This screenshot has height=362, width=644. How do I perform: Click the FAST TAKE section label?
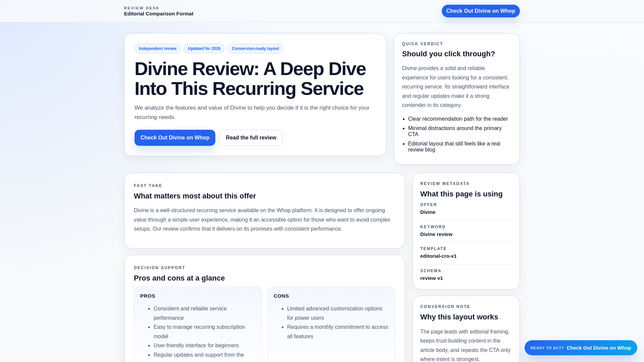tap(148, 186)
